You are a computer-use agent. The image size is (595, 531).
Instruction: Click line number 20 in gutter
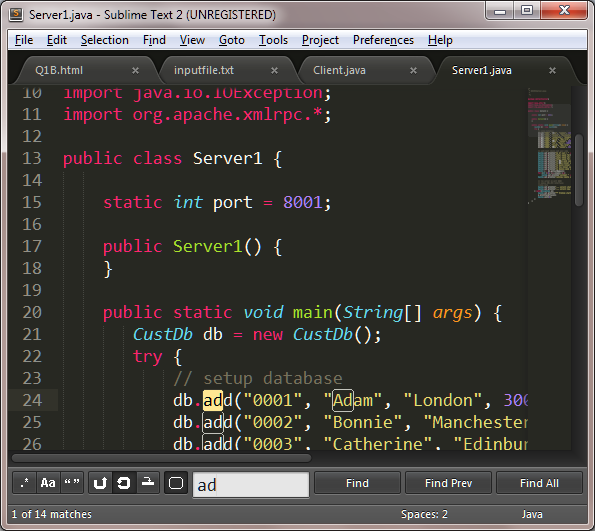pos(32,312)
